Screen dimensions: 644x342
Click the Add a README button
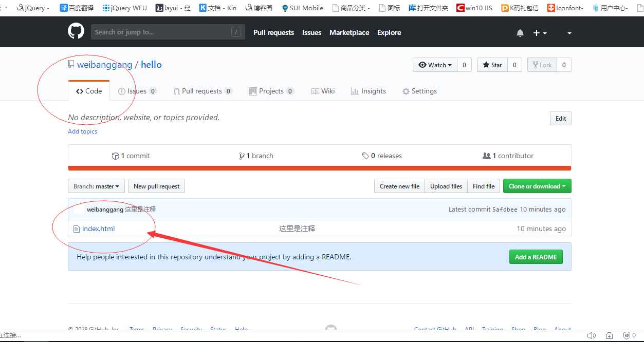(x=536, y=257)
